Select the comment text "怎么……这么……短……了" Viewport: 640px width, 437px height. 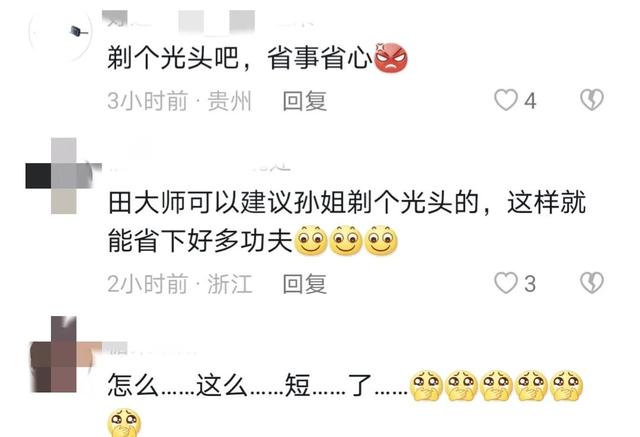pyautogui.click(x=258, y=385)
